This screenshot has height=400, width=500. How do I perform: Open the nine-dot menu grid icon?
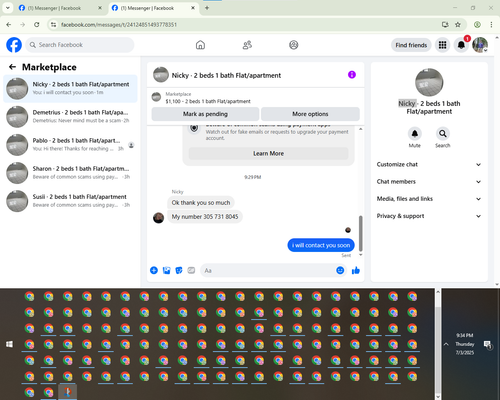[x=442, y=45]
